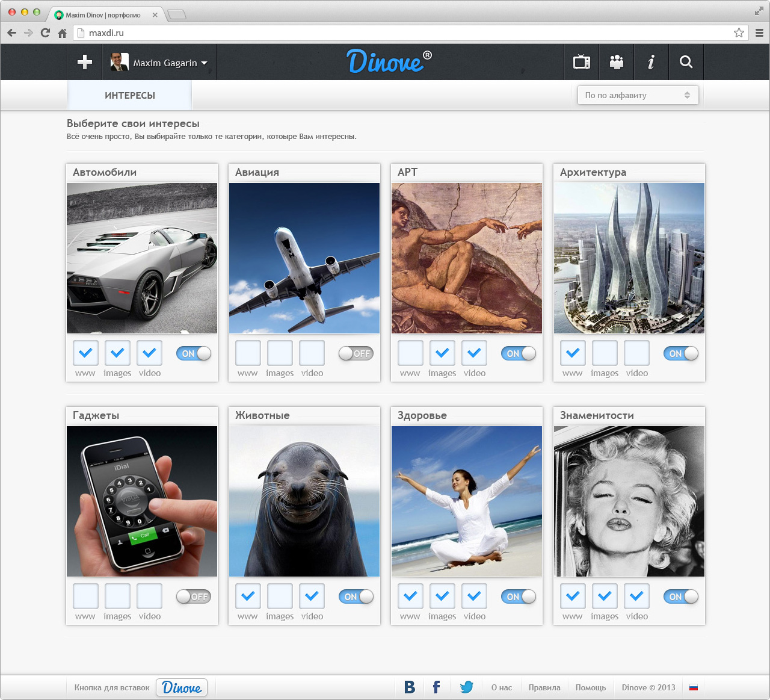
Task: Turn off the Автомобили ON switch
Action: [x=194, y=353]
